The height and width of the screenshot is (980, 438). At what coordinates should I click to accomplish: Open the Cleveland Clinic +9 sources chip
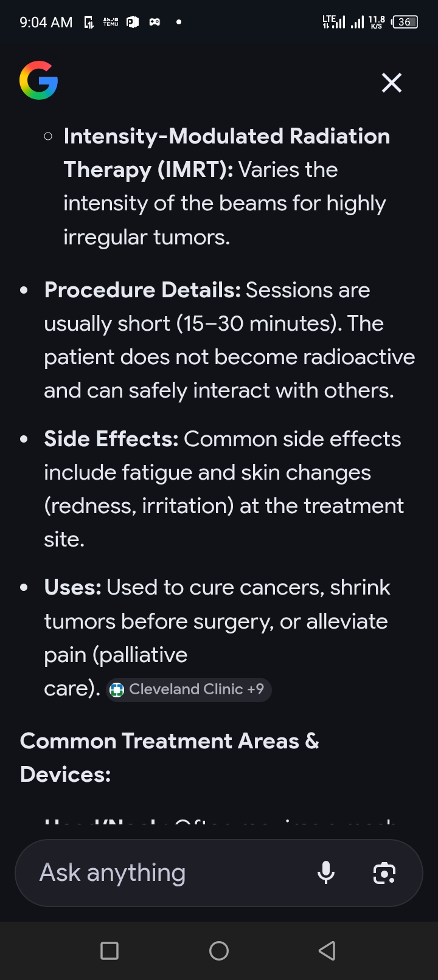click(189, 689)
